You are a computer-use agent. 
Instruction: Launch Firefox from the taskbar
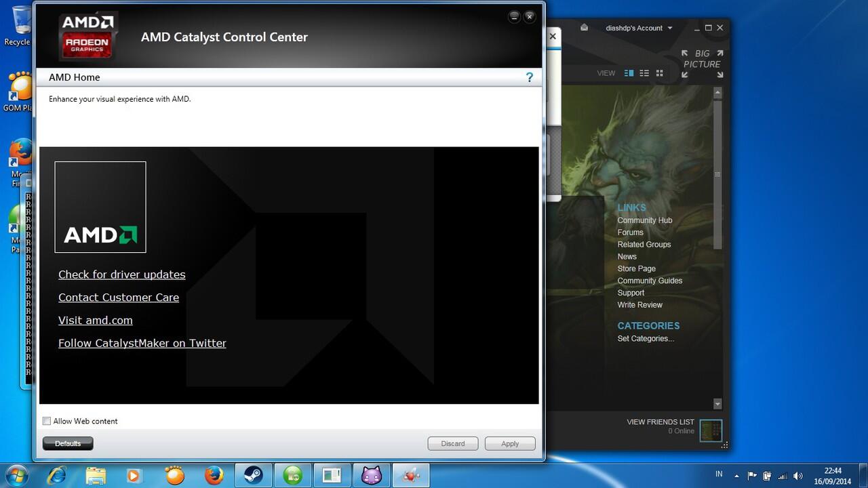[214, 475]
